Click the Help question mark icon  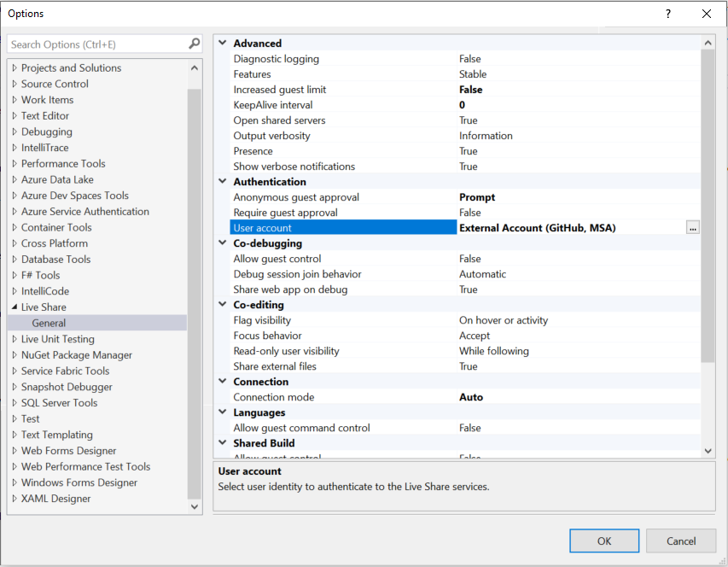(x=667, y=14)
